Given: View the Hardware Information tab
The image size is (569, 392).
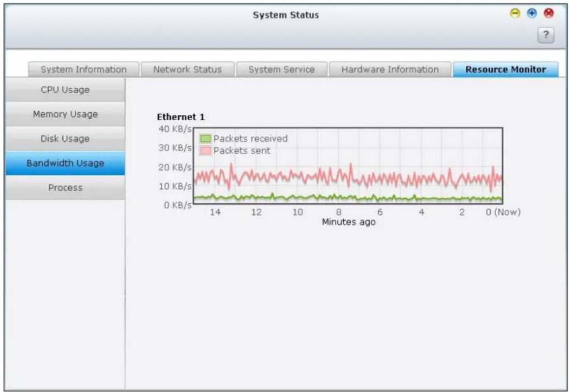Looking at the screenshot, I should coord(390,69).
